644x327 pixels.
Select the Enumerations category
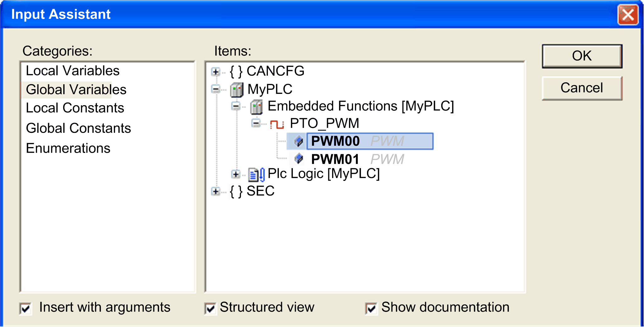(68, 148)
